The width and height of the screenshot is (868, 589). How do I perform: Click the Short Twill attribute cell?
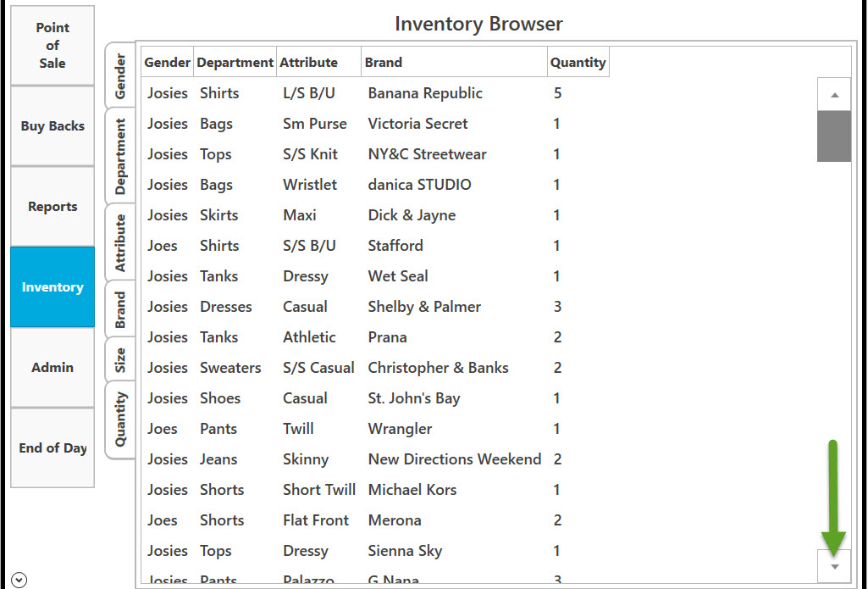(319, 489)
